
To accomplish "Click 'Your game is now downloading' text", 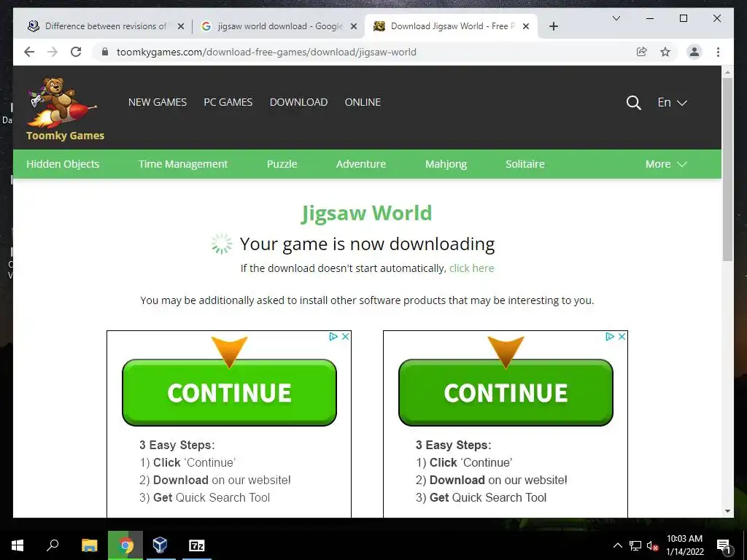I will point(367,244).
